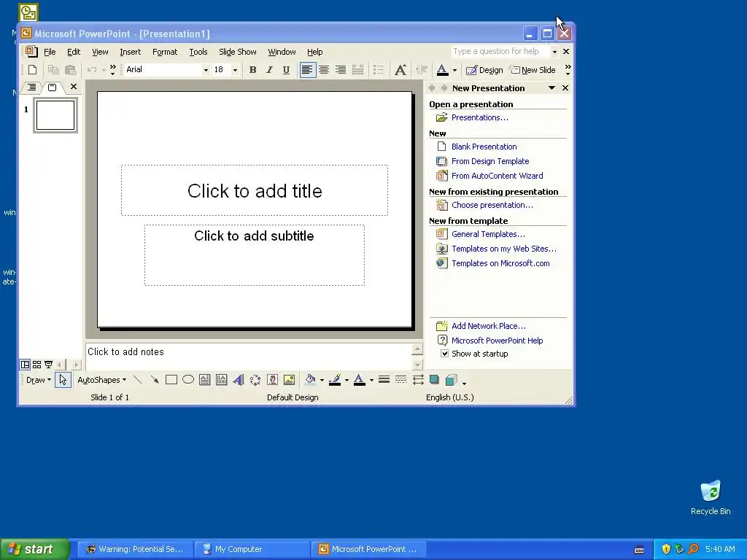Open the Edit menu
747x560 pixels.
coord(74,52)
